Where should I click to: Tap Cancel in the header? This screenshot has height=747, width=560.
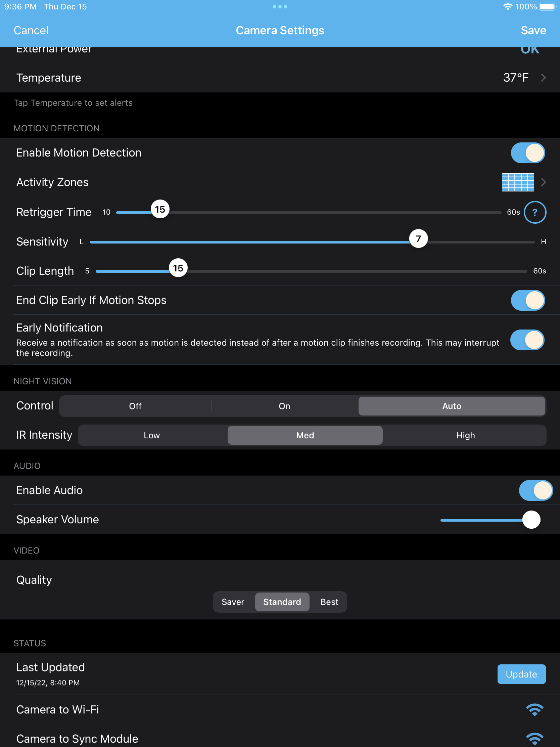31,30
